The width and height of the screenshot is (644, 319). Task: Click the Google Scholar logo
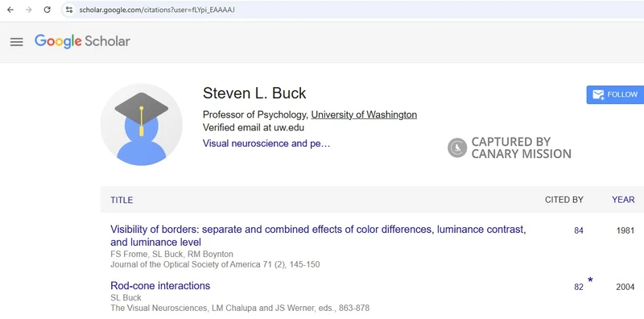[82, 41]
